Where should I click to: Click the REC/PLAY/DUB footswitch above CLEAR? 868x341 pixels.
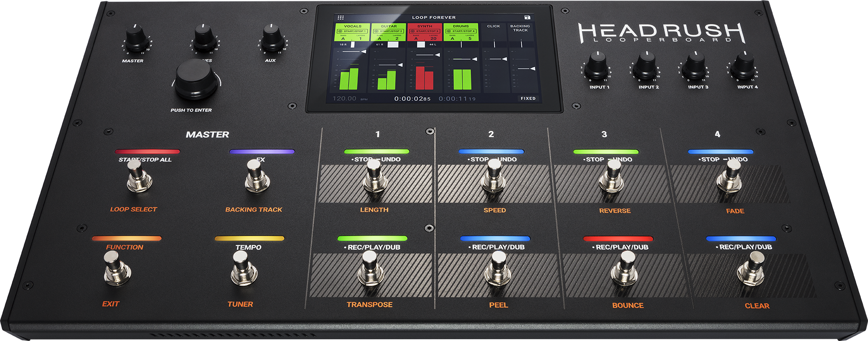pos(751,269)
